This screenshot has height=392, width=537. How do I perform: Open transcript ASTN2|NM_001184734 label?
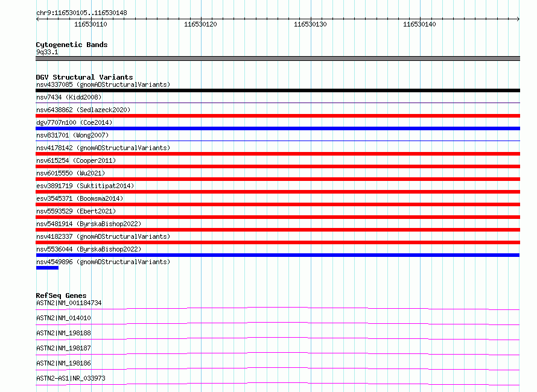(x=69, y=303)
